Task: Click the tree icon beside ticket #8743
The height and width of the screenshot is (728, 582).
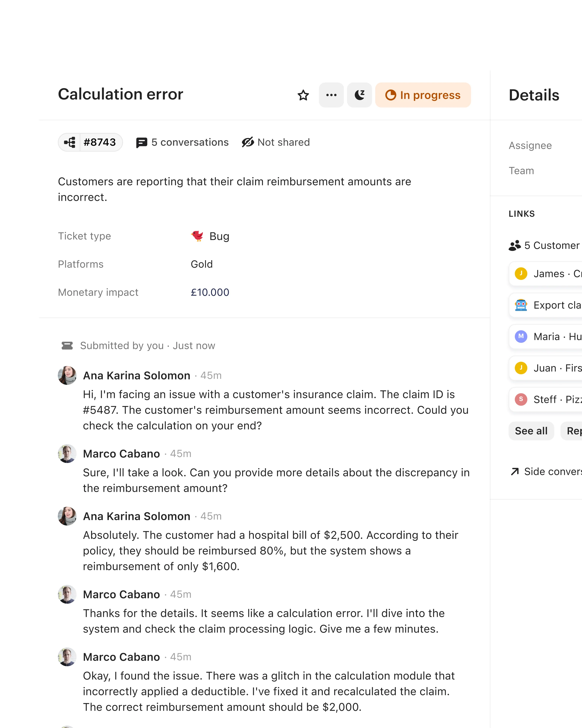Action: 70,142
